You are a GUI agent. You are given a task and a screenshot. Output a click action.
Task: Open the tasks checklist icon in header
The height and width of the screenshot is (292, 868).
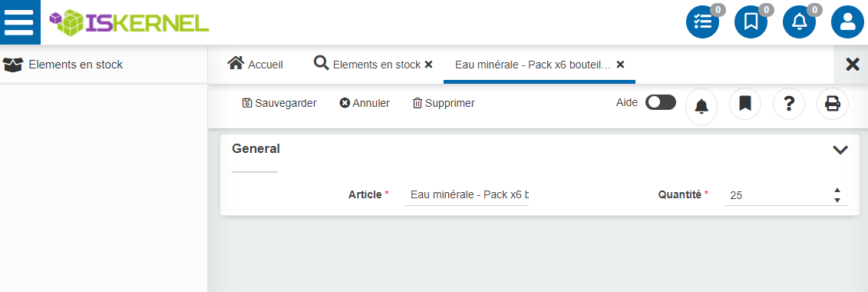click(702, 22)
